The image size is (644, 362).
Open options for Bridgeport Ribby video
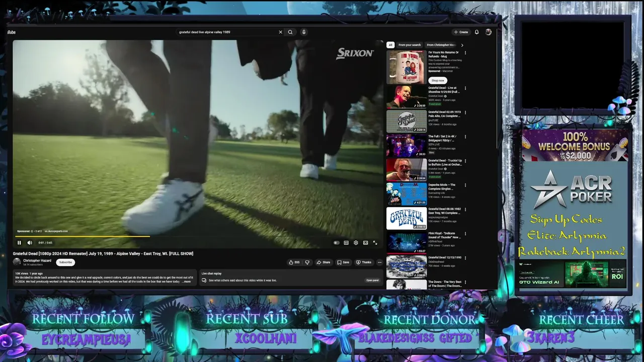[465, 137]
